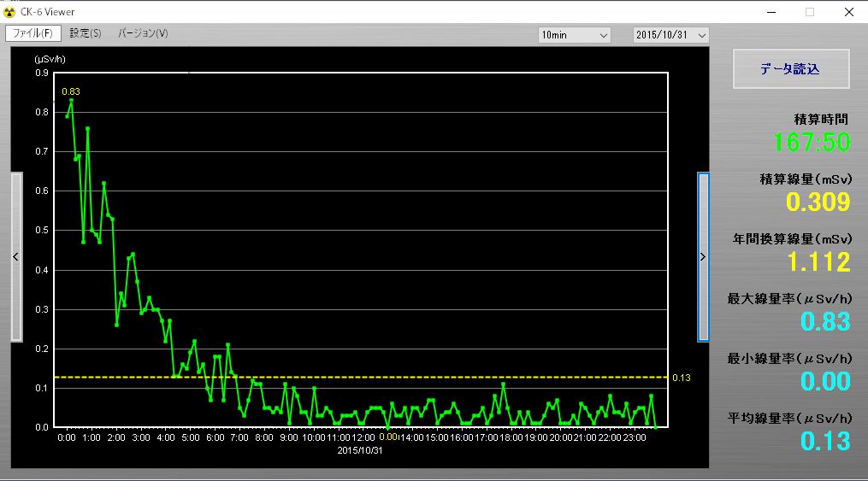Screen dimensions: 868x481
Task: Click the 2015/10/31 date below the graph
Action: pos(360,450)
